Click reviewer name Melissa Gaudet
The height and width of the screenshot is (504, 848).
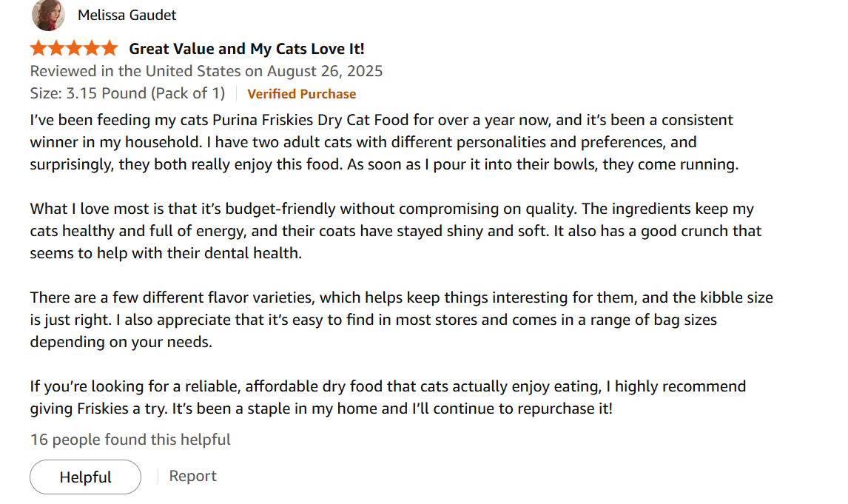pyautogui.click(x=126, y=15)
